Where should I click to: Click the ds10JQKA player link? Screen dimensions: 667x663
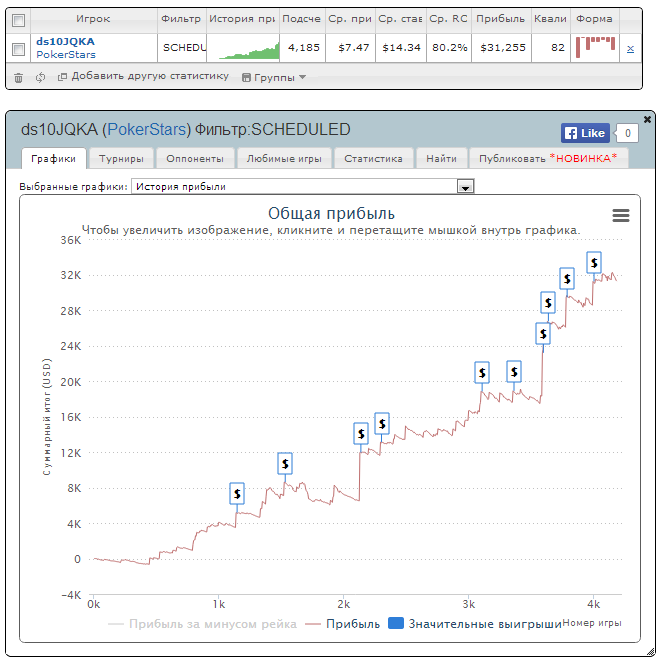pyautogui.click(x=66, y=42)
